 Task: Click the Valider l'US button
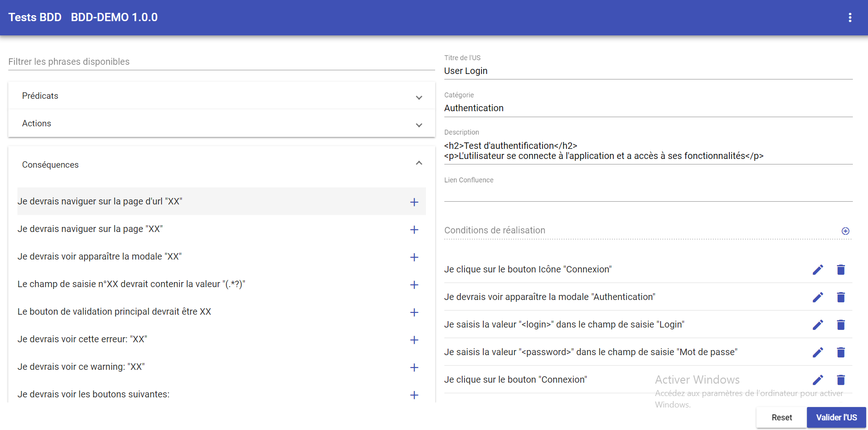point(836,418)
